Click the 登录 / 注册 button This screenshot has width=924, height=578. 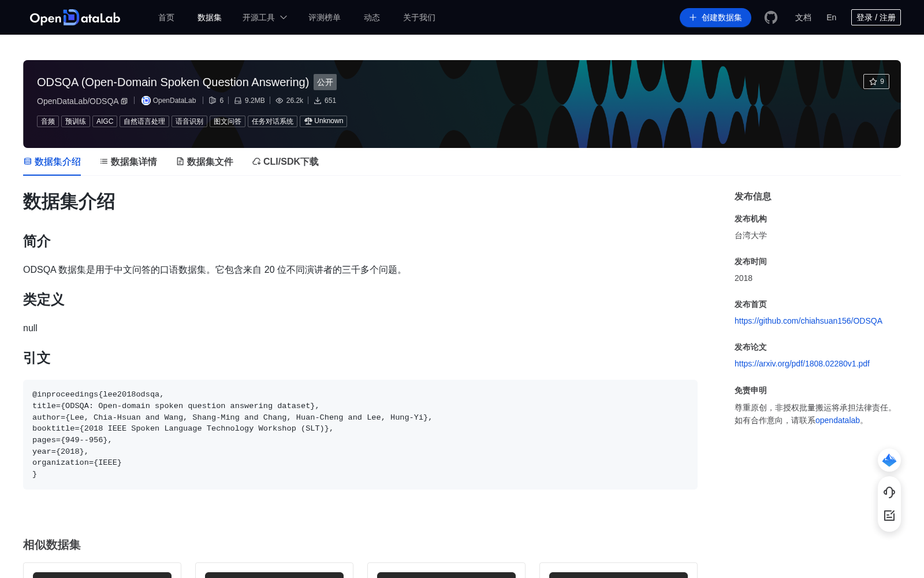pyautogui.click(x=876, y=17)
